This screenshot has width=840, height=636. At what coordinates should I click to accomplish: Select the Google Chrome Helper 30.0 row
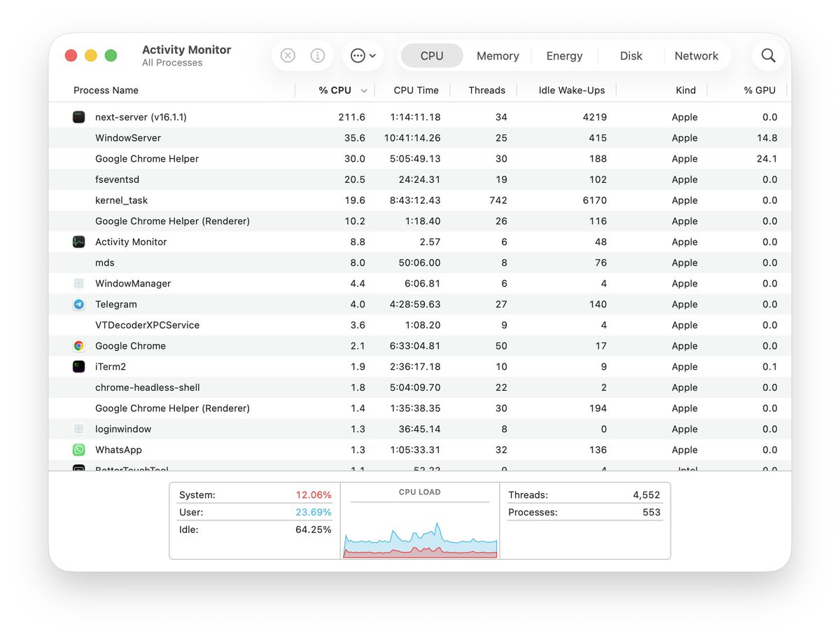tap(420, 159)
